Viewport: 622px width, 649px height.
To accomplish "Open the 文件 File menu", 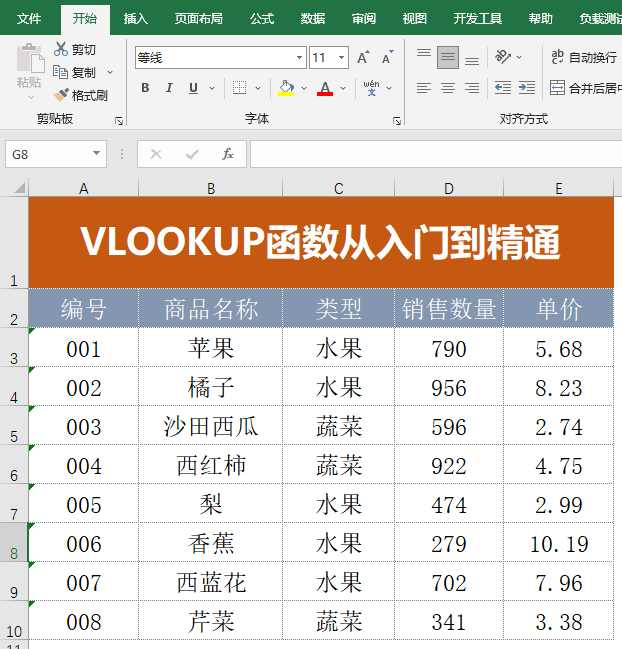I will 29,19.
